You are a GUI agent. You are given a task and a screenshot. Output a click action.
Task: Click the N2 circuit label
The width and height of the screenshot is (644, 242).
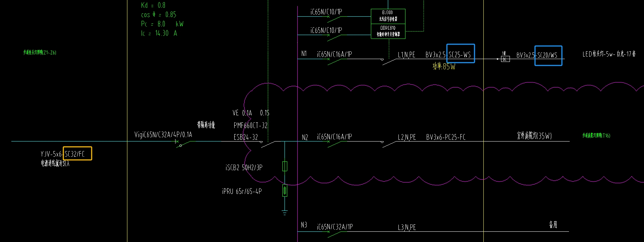[x=305, y=137]
